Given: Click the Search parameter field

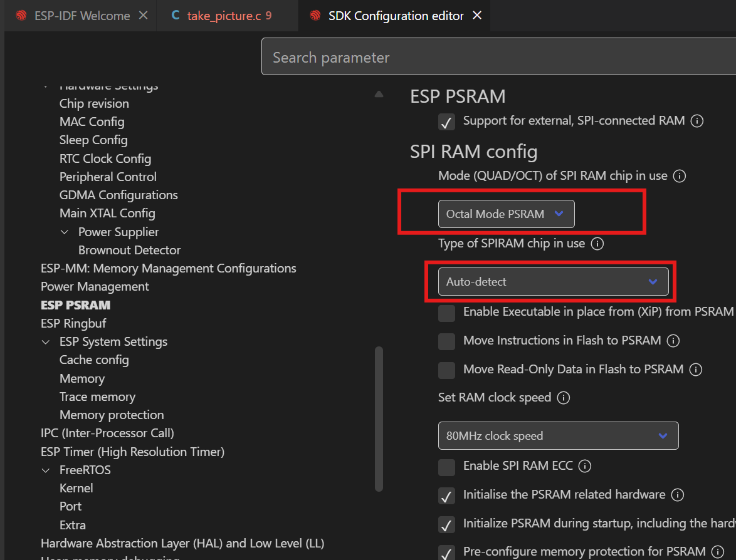Looking at the screenshot, I should click(498, 57).
